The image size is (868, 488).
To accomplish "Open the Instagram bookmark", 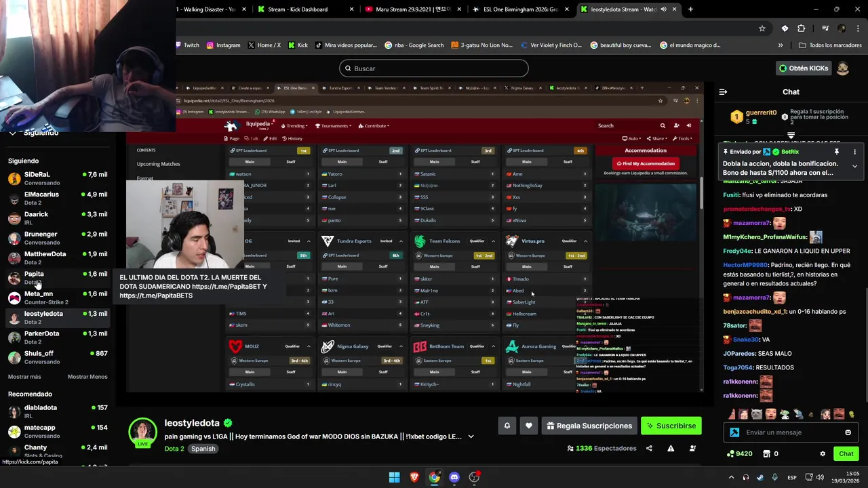I will click(224, 45).
